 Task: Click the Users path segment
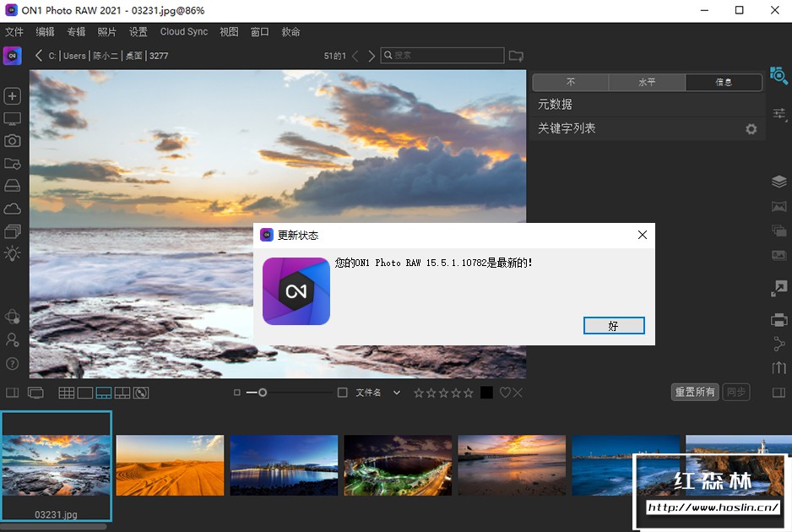coord(75,56)
